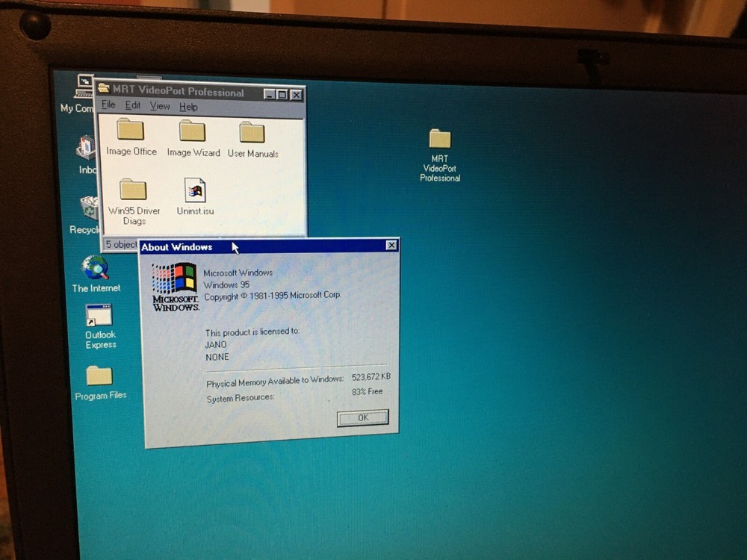Screen dimensions: 747x560
Task: Open the Image Office folder
Action: click(x=130, y=131)
